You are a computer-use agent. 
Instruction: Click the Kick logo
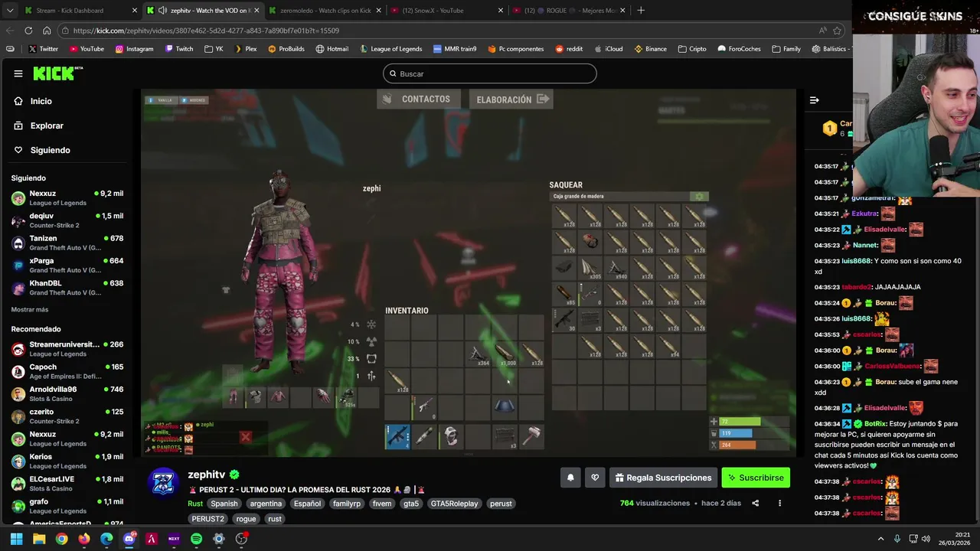(x=57, y=73)
